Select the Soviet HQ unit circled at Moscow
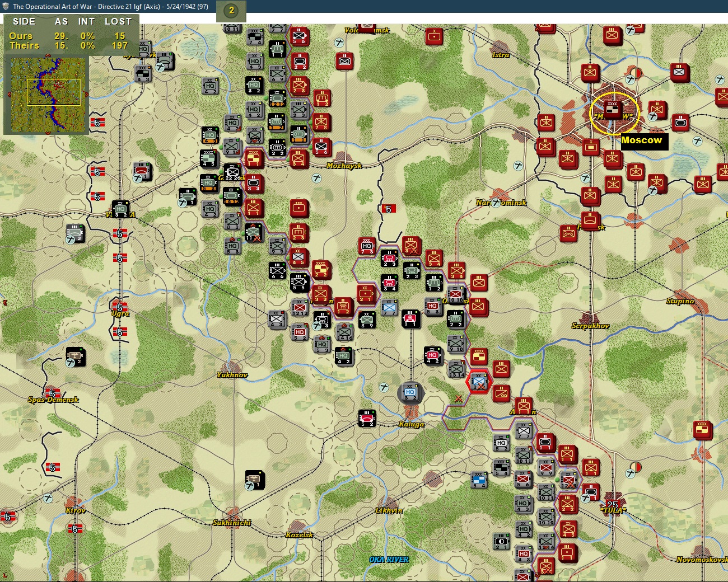Image resolution: width=728 pixels, height=582 pixels. [x=613, y=110]
